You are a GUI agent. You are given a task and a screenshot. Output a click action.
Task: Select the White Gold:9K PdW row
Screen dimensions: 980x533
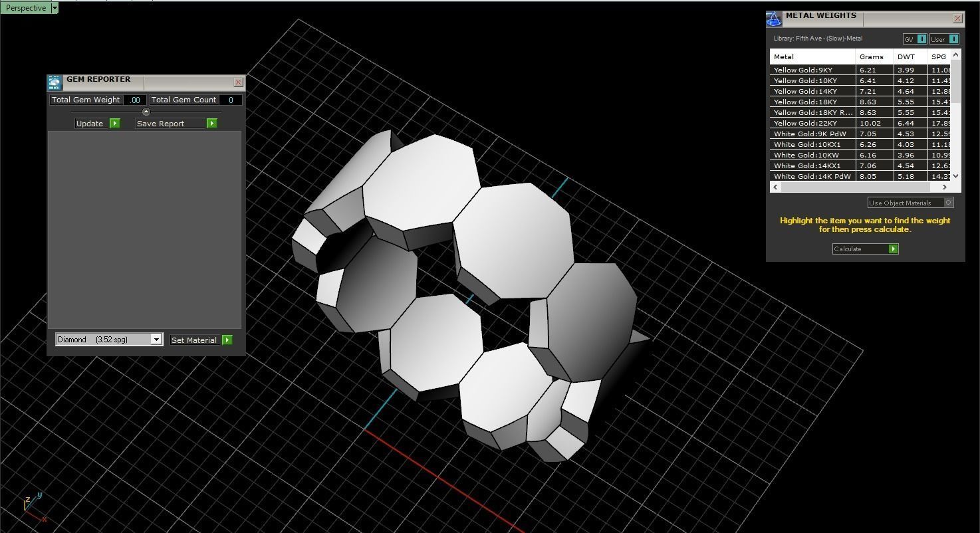(861, 134)
